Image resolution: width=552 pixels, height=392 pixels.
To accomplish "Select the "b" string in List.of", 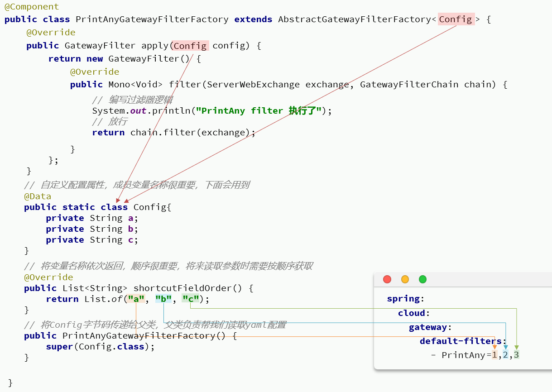I will (163, 299).
